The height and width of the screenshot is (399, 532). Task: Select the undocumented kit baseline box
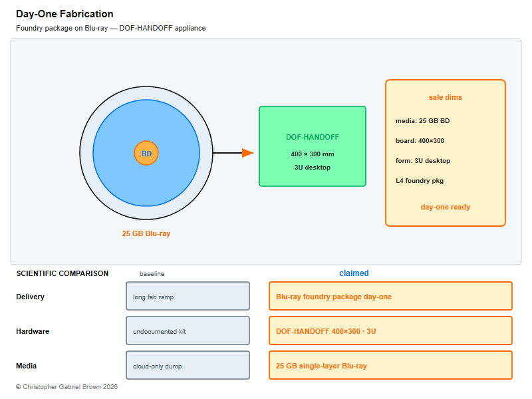coord(188,331)
